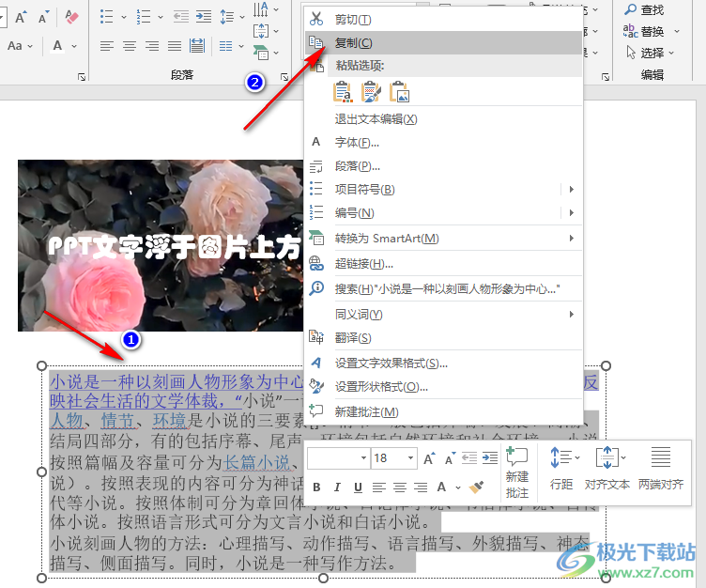Open Convert to SmartArt submenu

[387, 239]
